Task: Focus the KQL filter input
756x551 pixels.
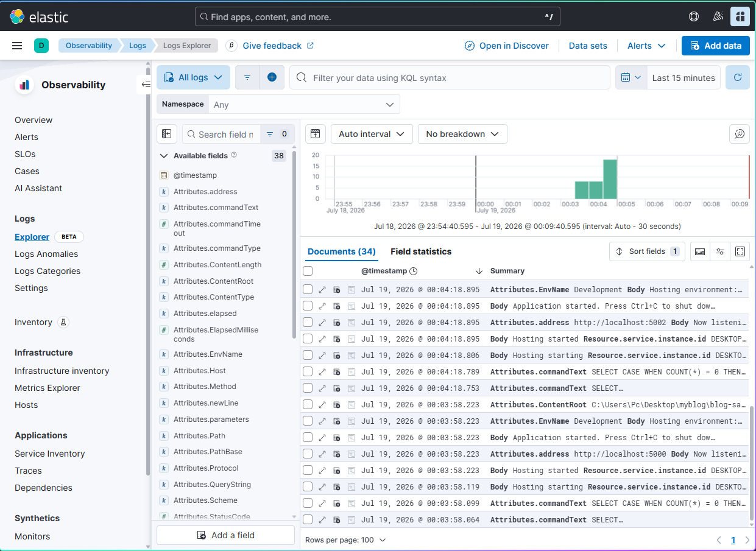Action: click(x=450, y=77)
